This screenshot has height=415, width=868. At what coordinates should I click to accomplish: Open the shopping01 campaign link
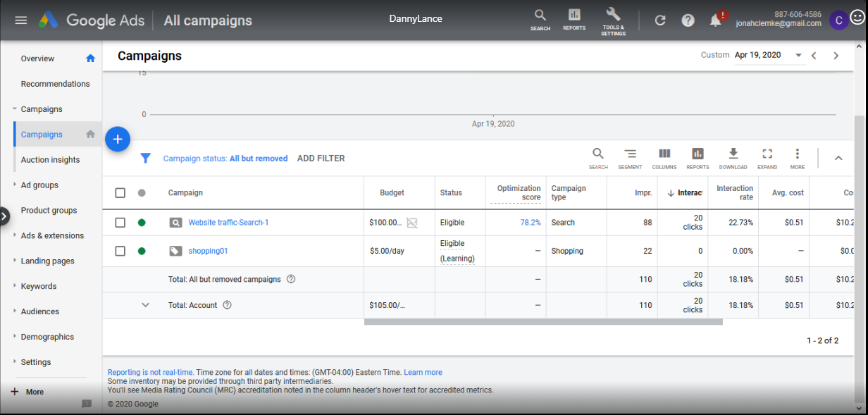pyautogui.click(x=208, y=251)
